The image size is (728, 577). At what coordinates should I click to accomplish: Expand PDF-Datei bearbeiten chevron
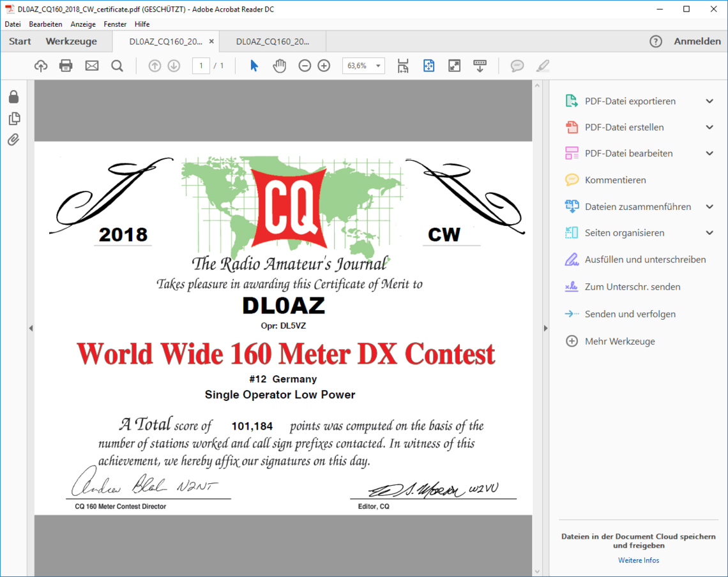click(709, 153)
